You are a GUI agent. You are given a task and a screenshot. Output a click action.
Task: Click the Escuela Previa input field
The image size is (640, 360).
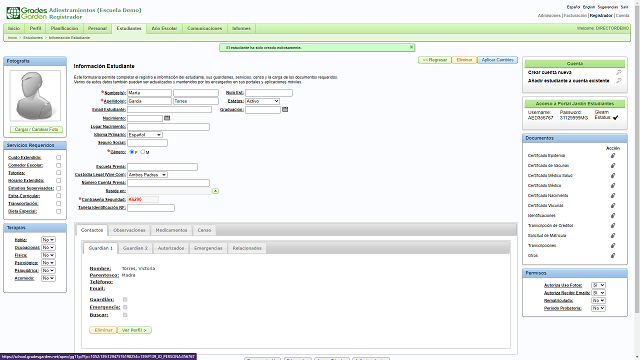162,167
